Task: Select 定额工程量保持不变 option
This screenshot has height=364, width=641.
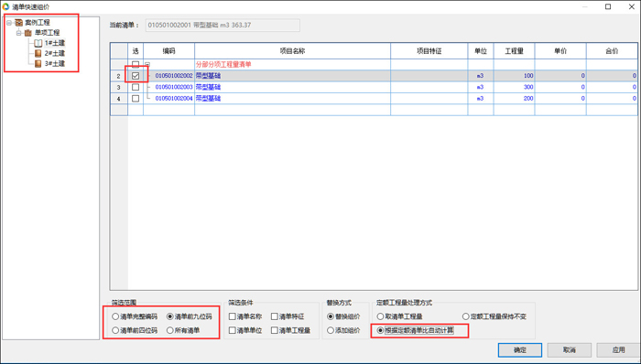Action: pyautogui.click(x=465, y=316)
